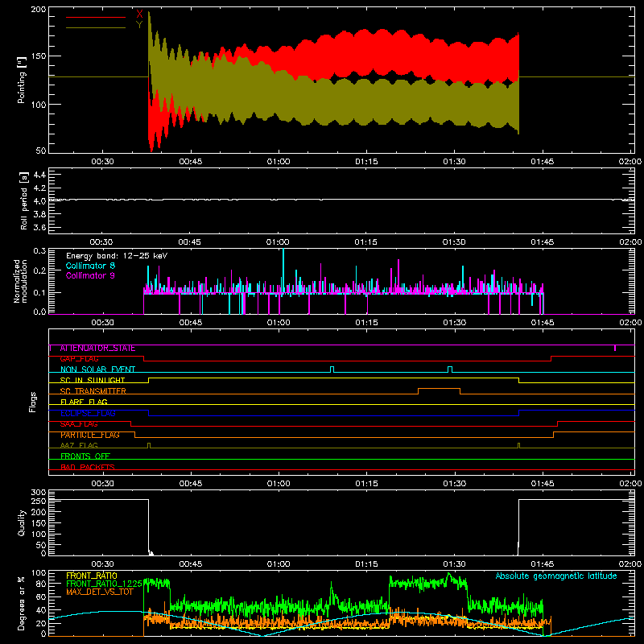Click the 'Energy band: 12-25 keV' label
Screen dimensions: 644x644
click(x=117, y=256)
